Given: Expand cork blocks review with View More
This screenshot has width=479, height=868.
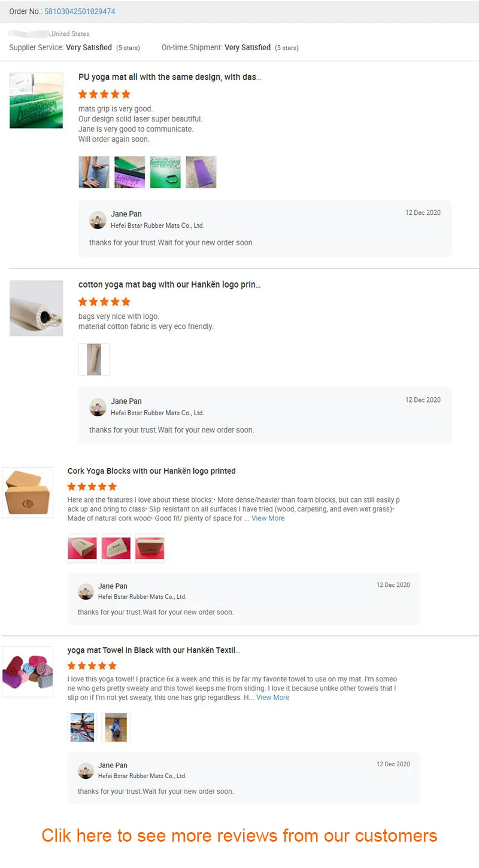Looking at the screenshot, I should point(268,519).
